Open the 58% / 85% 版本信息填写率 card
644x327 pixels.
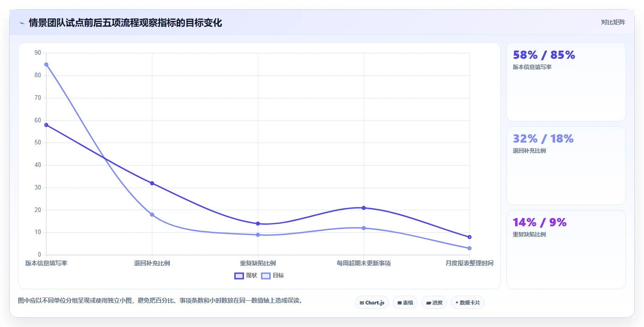(566, 82)
